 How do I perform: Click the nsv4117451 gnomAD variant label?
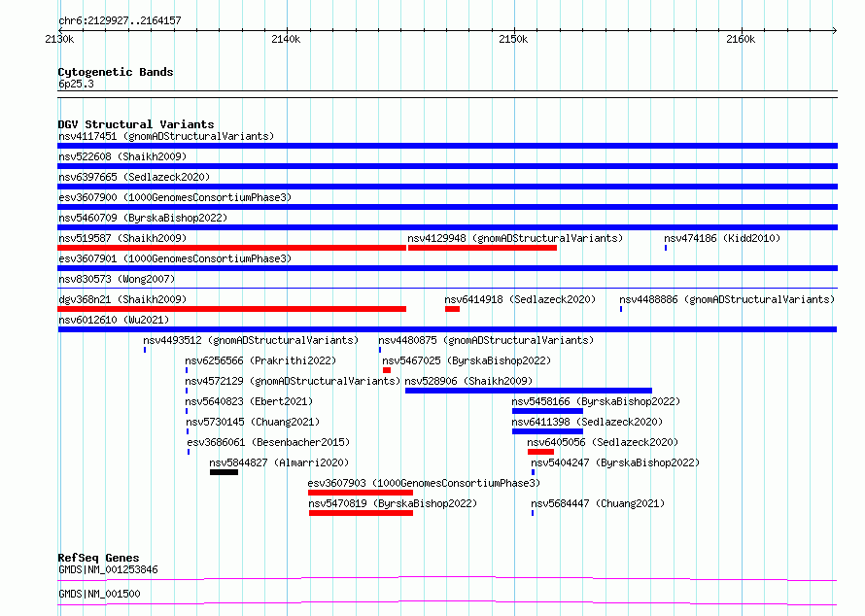tap(166, 136)
